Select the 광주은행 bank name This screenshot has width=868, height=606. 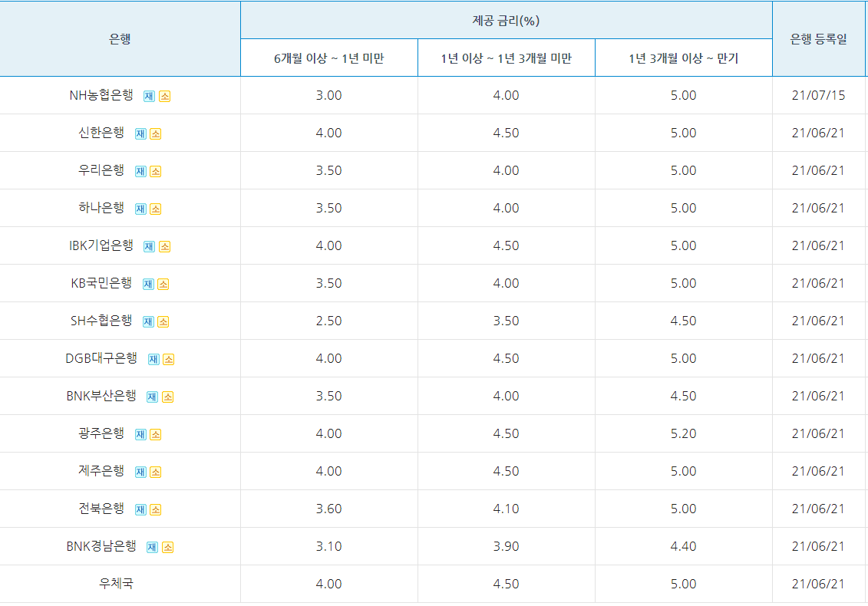(101, 434)
